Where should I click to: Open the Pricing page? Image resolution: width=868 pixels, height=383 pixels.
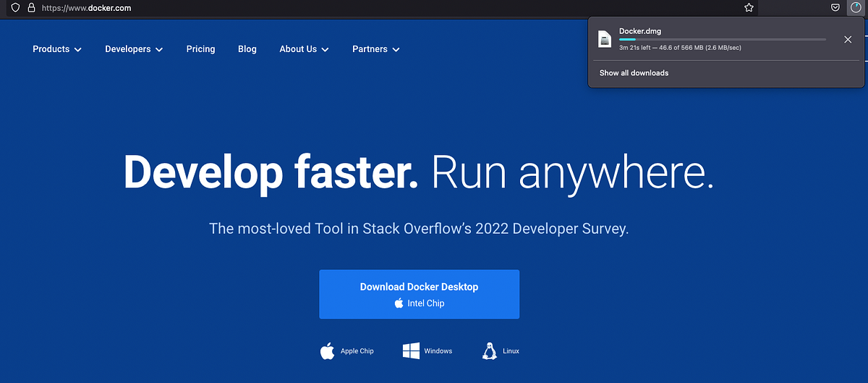click(200, 49)
